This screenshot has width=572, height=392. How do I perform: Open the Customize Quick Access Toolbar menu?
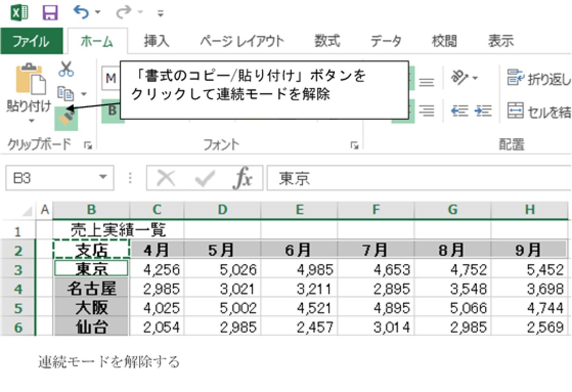tap(161, 13)
